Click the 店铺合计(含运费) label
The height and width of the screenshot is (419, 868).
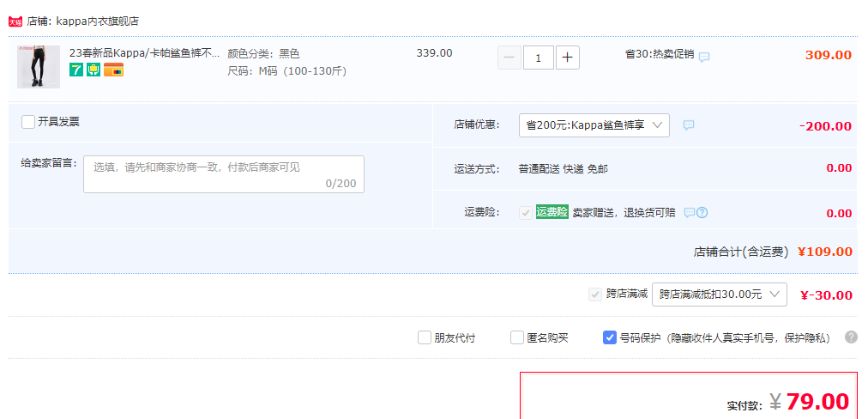741,252
